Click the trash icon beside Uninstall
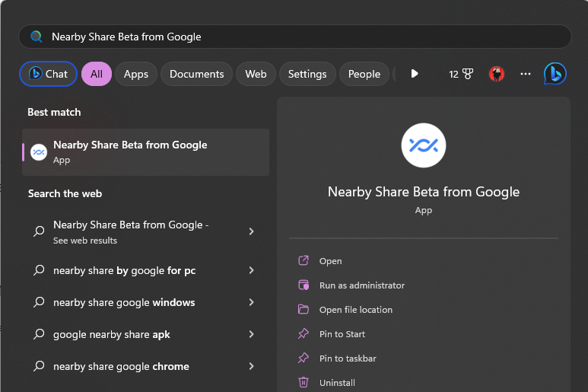The height and width of the screenshot is (392, 588). pyautogui.click(x=304, y=383)
